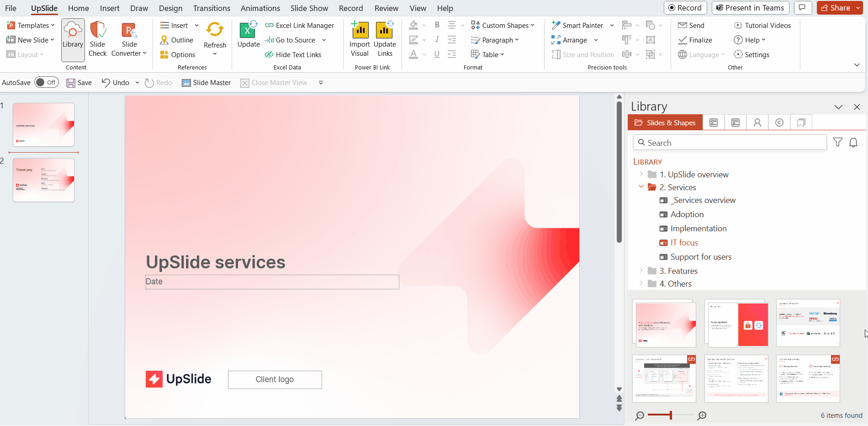The width and height of the screenshot is (868, 426).
Task: Collapse the ribbon with the chevron
Action: tap(857, 65)
